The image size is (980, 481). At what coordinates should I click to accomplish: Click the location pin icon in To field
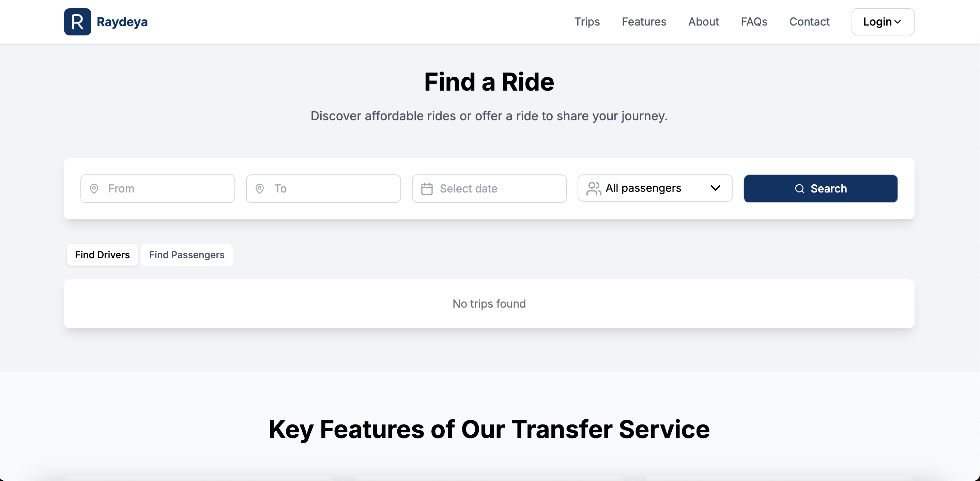point(259,189)
